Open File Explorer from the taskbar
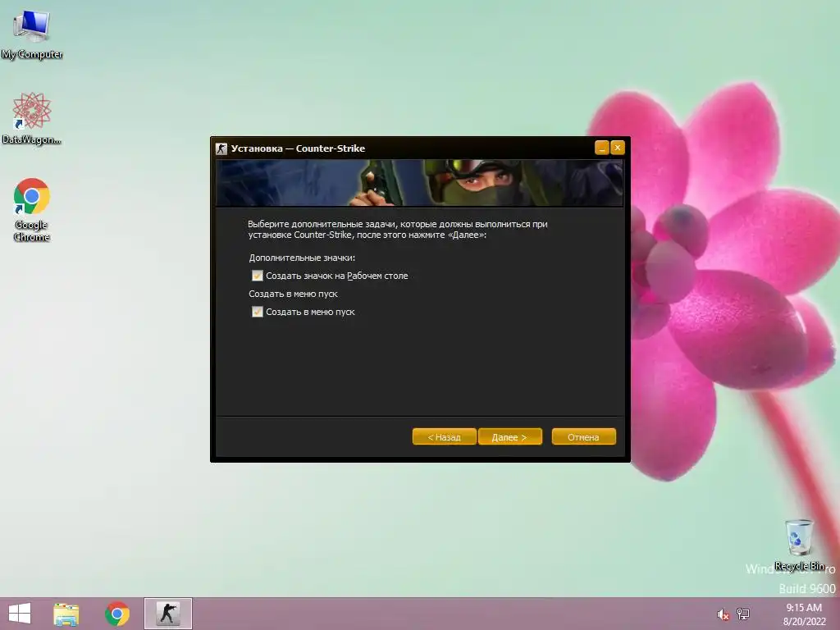840x630 pixels. point(66,614)
